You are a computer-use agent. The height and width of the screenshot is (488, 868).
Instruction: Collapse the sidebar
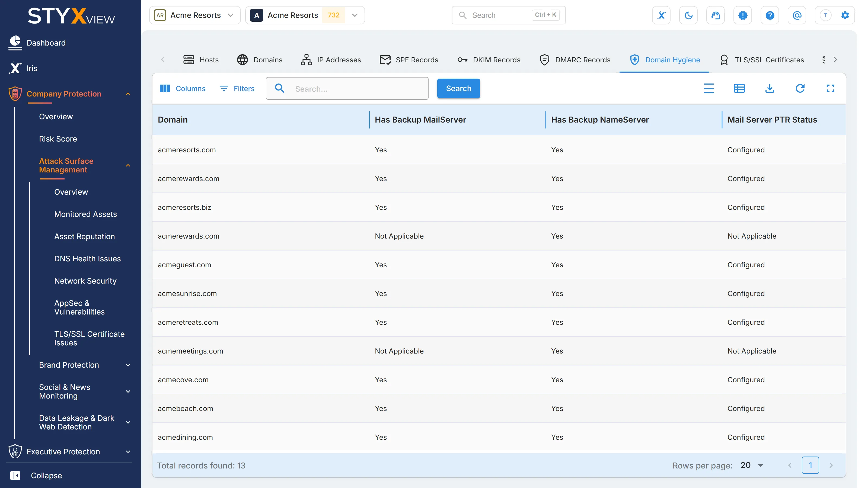(x=36, y=476)
